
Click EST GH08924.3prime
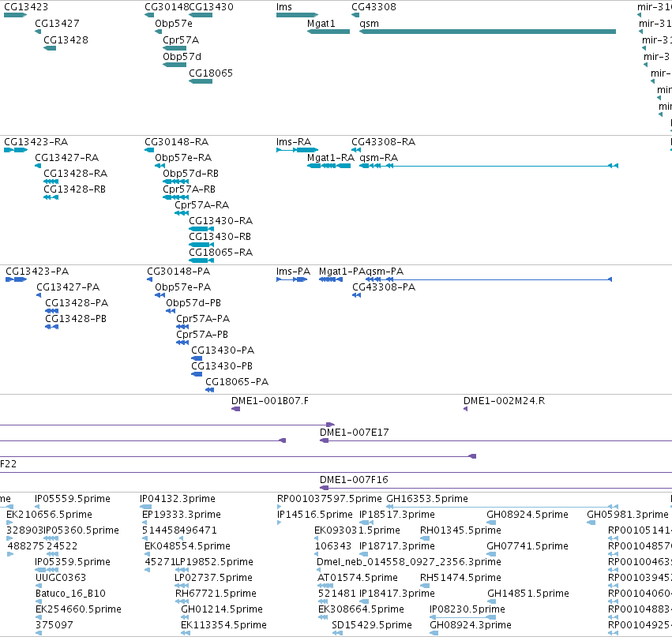pyautogui.click(x=471, y=625)
